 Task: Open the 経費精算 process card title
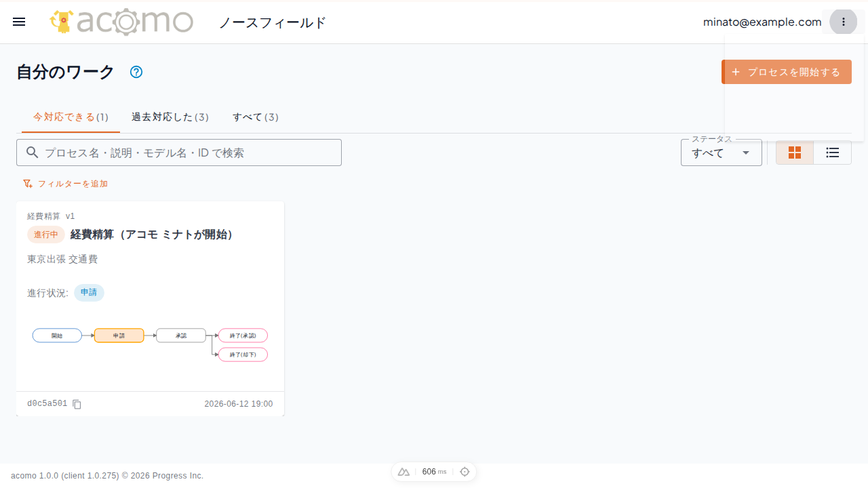click(152, 235)
